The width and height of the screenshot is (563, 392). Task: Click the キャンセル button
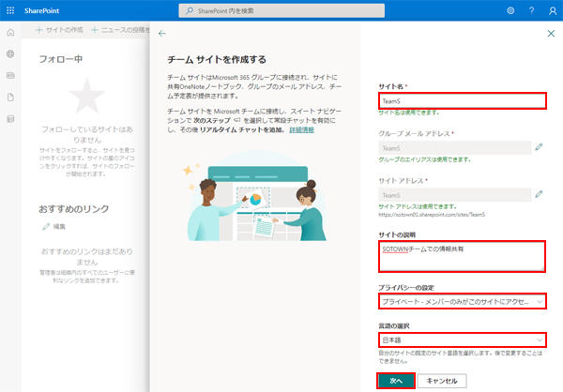coord(442,381)
